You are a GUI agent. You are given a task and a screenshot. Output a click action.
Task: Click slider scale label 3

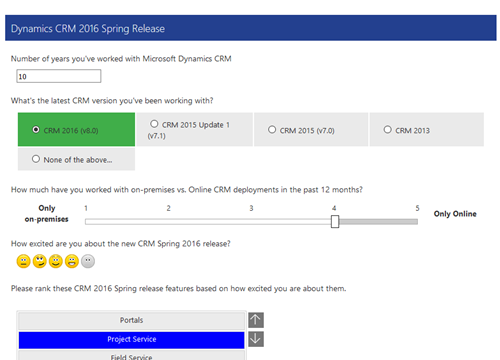tap(251, 208)
